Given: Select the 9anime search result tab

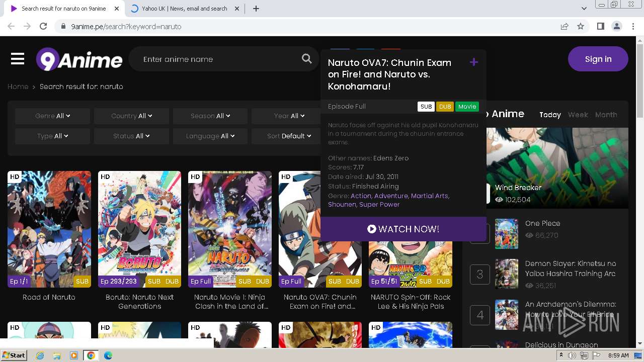Looking at the screenshot, I should (x=63, y=9).
